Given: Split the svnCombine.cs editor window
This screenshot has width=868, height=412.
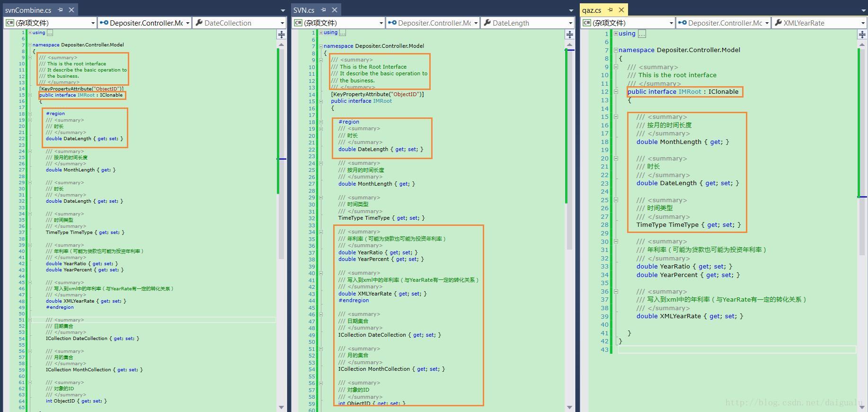Looking at the screenshot, I should pyautogui.click(x=282, y=34).
